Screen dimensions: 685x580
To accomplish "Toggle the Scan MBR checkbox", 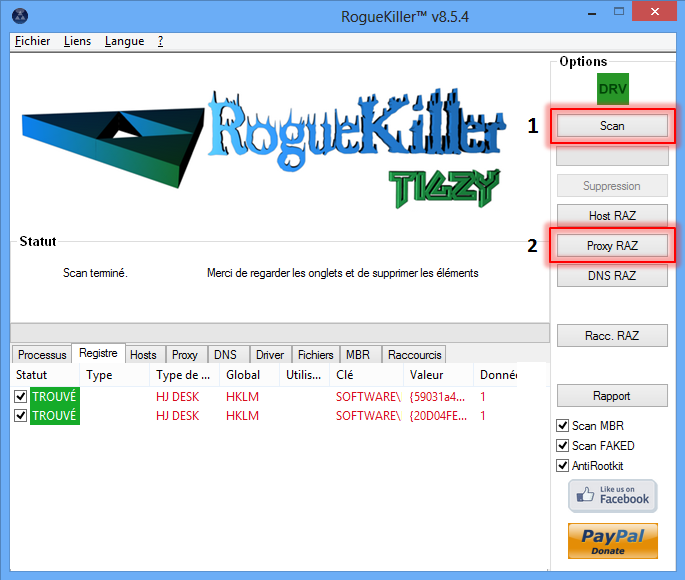I will [563, 425].
